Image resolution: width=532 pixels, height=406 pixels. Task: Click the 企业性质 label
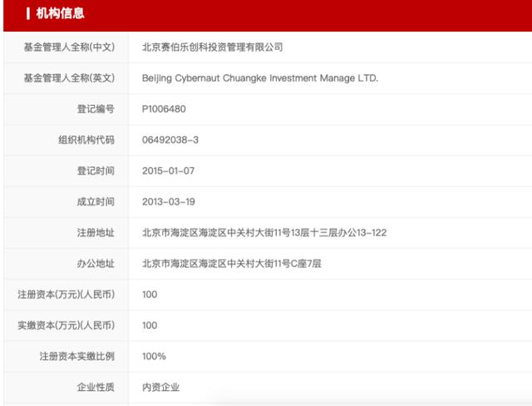96,387
